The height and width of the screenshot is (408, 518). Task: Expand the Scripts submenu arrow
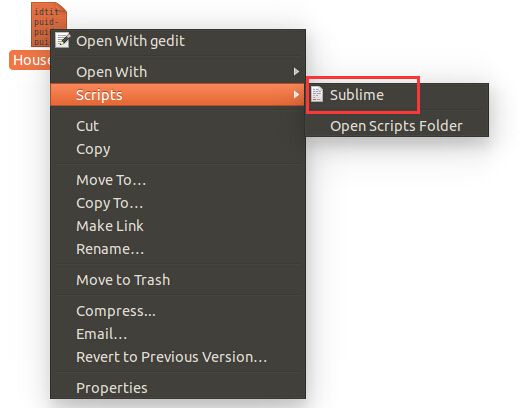coord(296,95)
